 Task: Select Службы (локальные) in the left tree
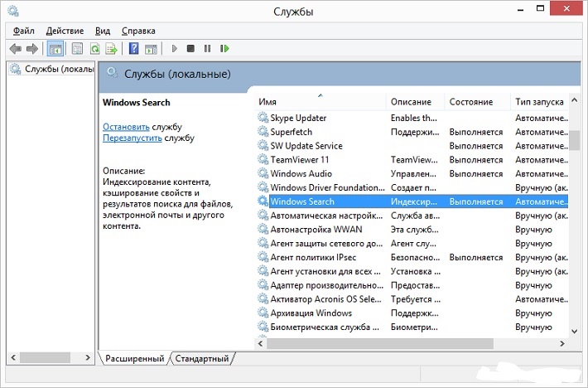51,69
